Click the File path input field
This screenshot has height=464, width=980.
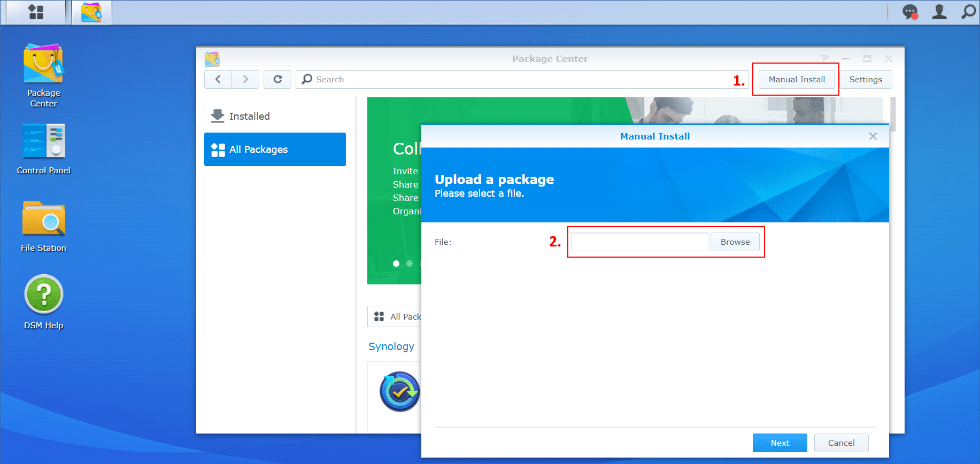pos(639,242)
